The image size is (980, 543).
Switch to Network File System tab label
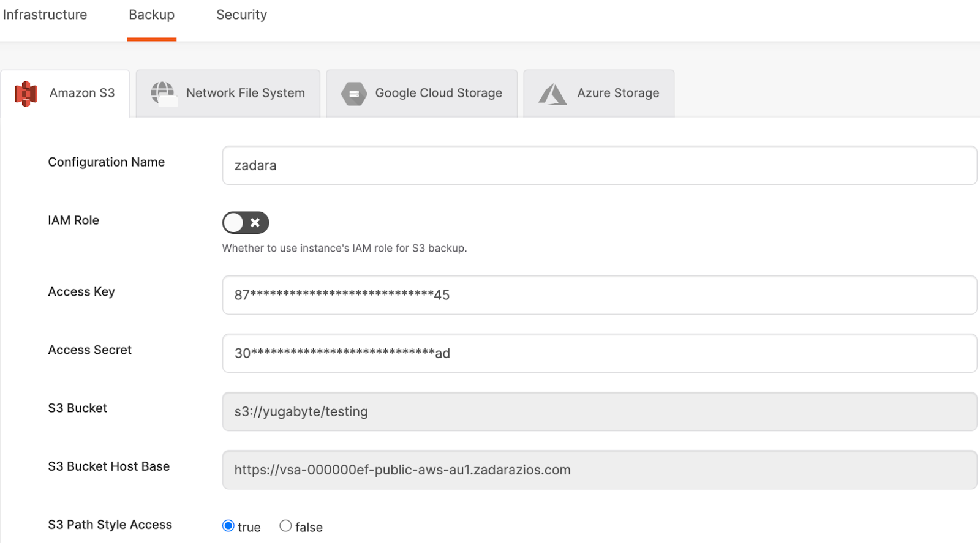click(x=245, y=93)
